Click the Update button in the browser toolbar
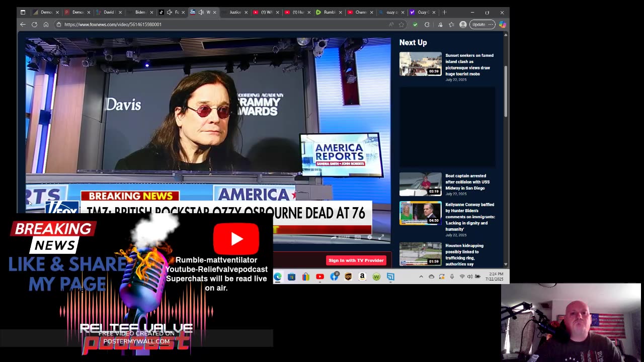The width and height of the screenshot is (644, 362). point(482,25)
